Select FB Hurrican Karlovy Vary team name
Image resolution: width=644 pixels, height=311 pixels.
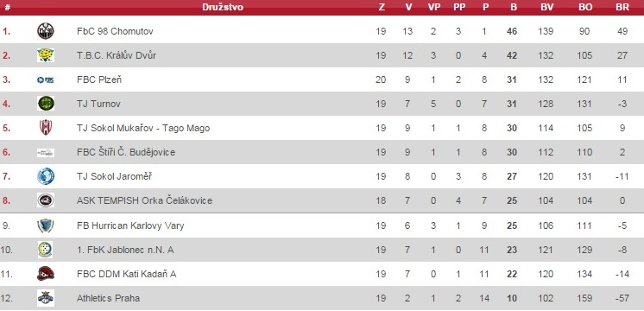pyautogui.click(x=130, y=225)
